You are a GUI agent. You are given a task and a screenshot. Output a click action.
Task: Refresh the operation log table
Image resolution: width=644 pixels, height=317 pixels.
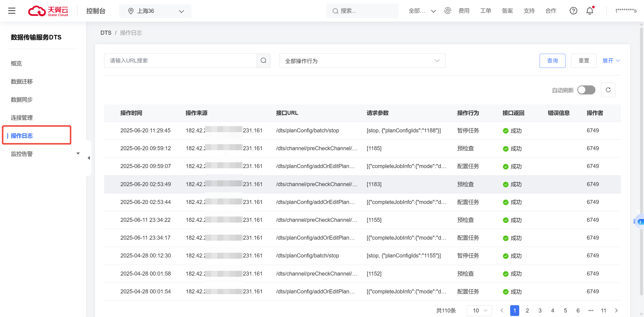coord(608,90)
